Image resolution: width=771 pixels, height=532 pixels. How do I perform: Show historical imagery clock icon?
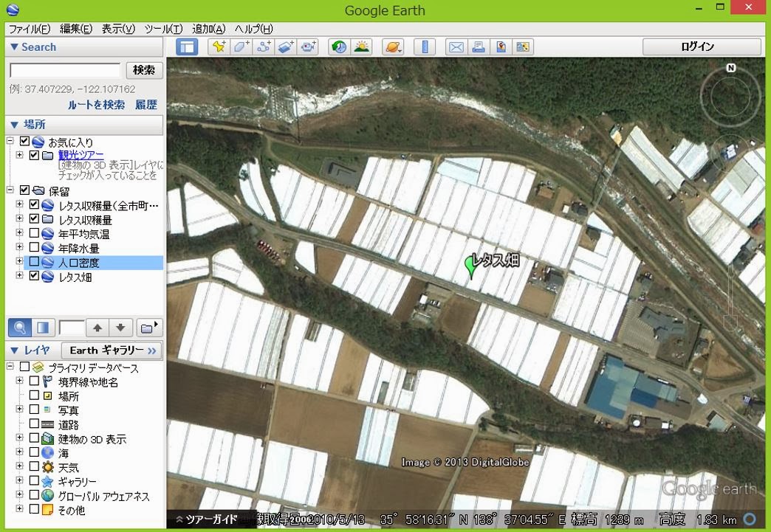339,47
